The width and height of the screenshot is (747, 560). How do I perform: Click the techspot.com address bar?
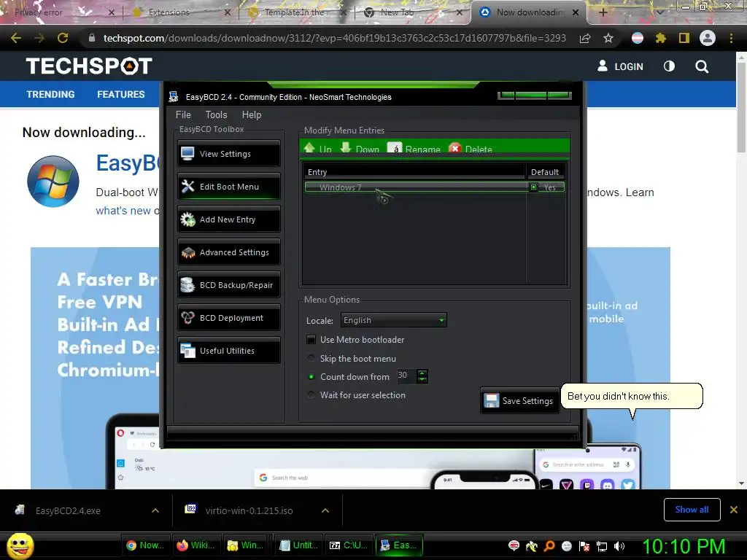coord(333,38)
